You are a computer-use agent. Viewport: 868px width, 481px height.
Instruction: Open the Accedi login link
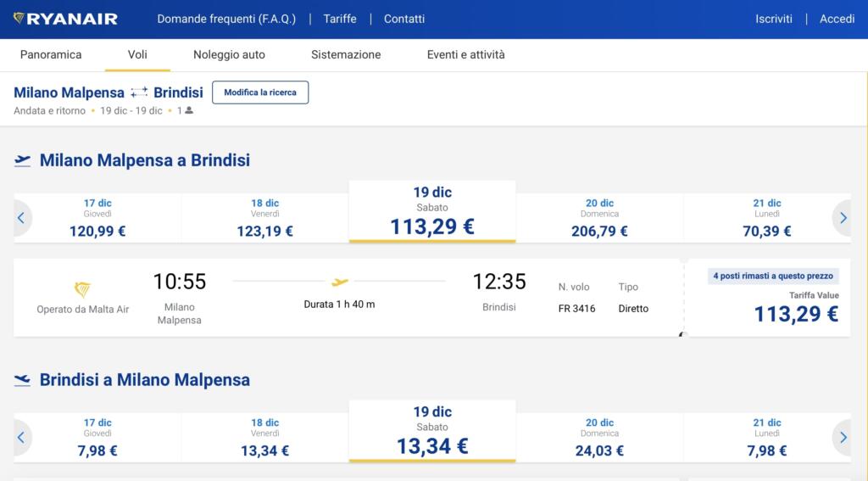(837, 19)
